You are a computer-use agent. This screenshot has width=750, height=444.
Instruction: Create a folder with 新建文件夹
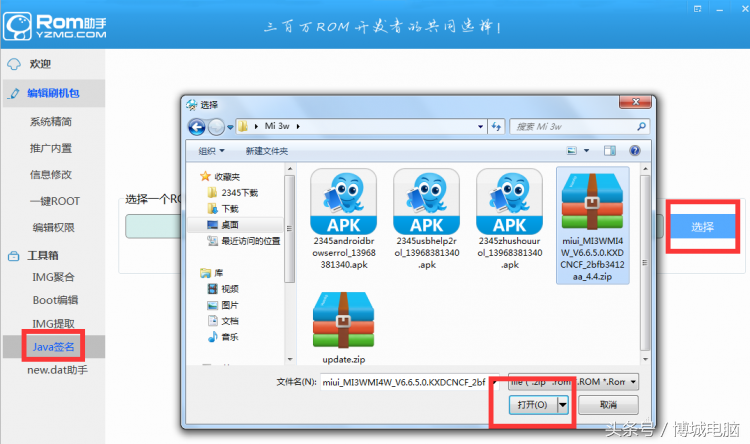click(267, 151)
